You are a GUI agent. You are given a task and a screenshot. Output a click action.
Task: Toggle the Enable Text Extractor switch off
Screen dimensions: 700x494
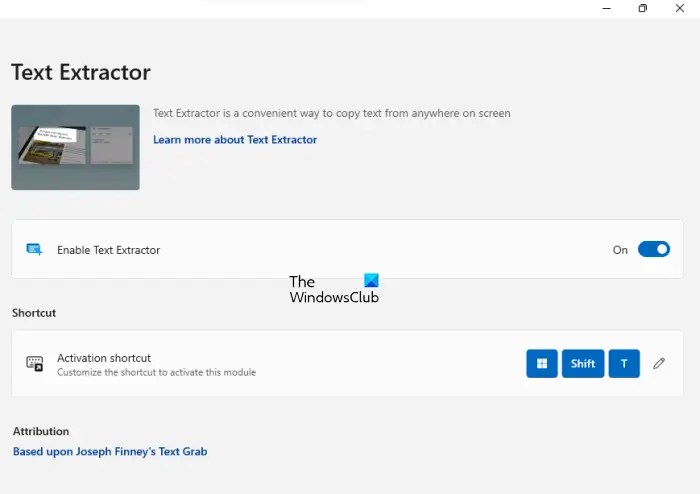654,249
